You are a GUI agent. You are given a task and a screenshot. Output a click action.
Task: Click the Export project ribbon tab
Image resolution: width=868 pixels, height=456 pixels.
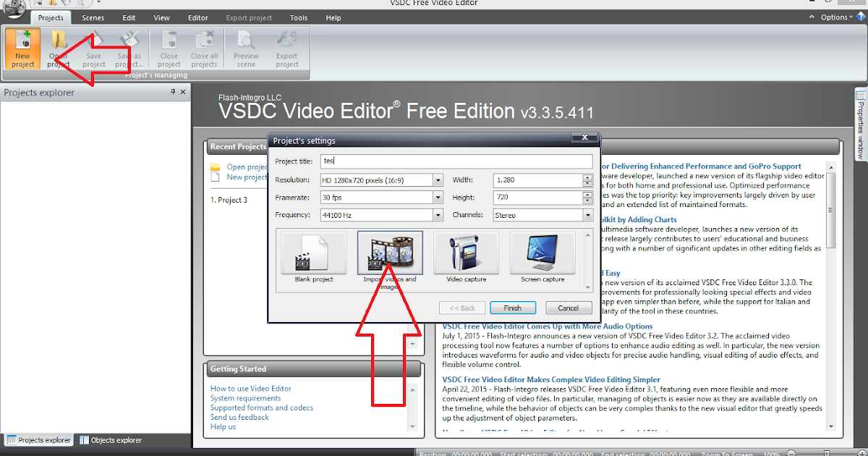coord(250,17)
